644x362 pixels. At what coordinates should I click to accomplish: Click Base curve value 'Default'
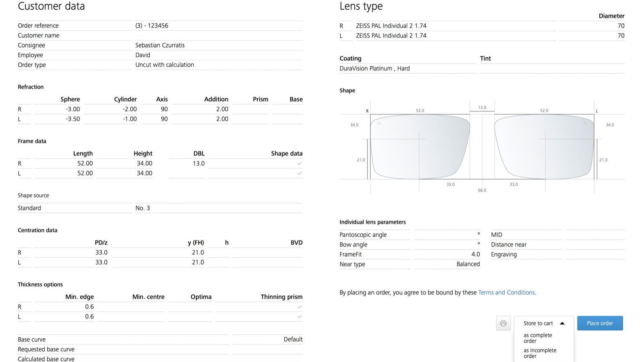point(293,339)
